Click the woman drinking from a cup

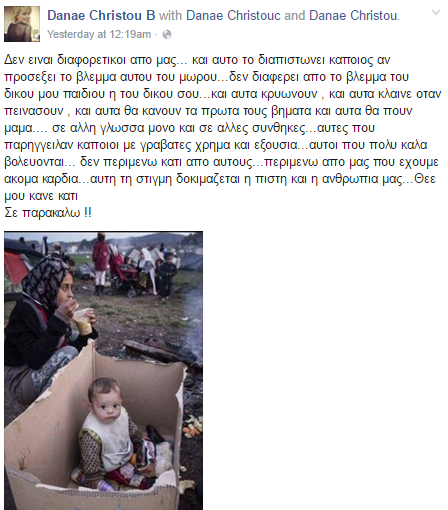pos(47,320)
